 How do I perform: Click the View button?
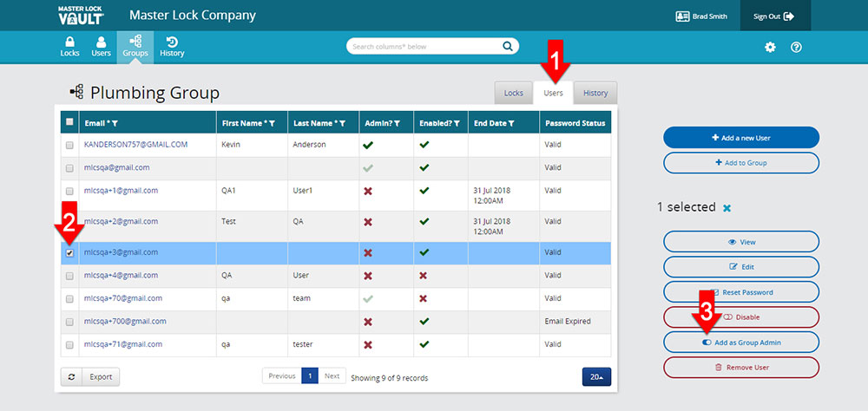[741, 242]
